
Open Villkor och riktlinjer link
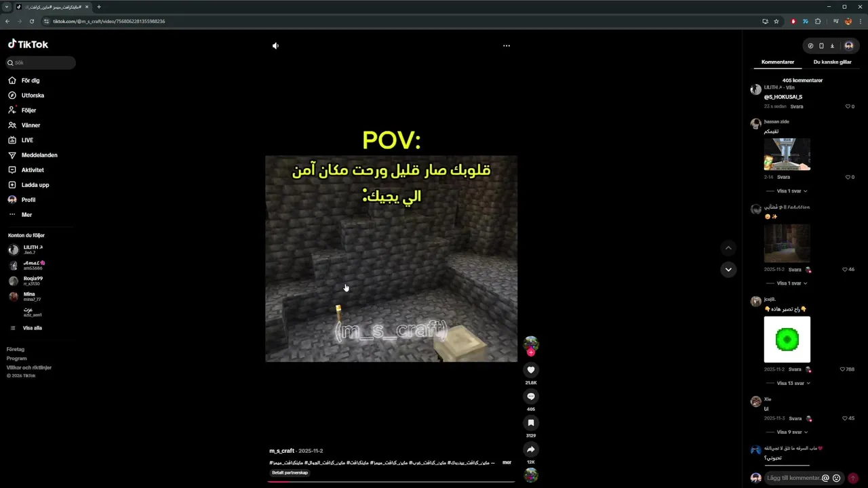pos(29,367)
